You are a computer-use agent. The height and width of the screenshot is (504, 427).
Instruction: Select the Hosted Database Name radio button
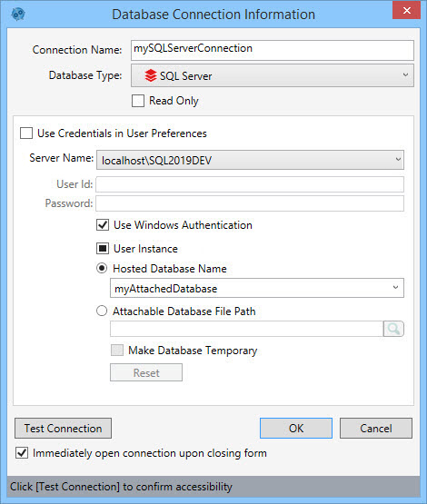click(102, 268)
